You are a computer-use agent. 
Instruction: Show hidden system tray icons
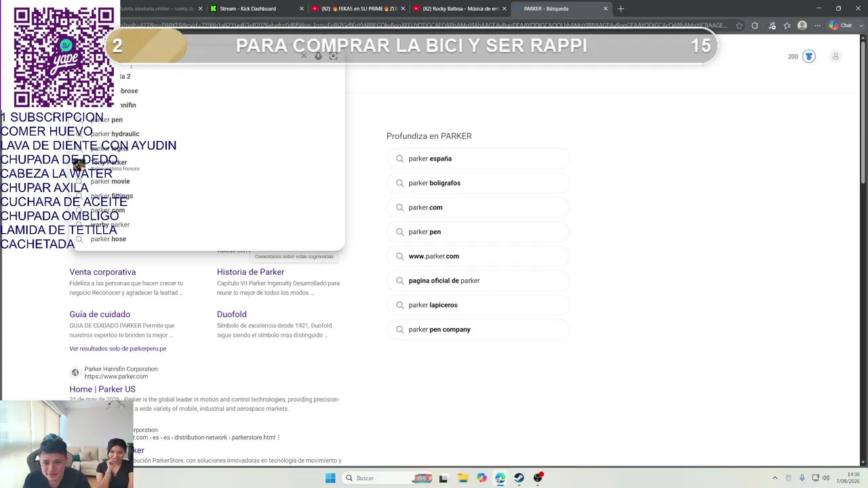pyautogui.click(x=776, y=478)
